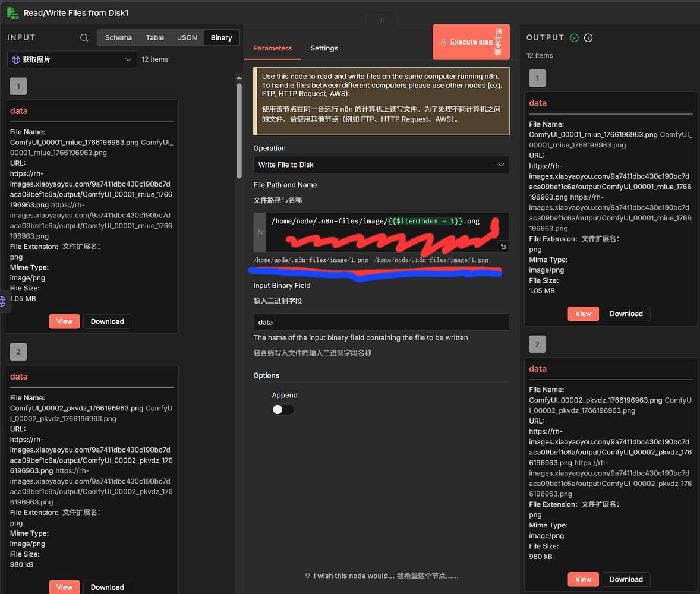Click the resolved path preview /home/node/.n8n-files/image/1.png
Viewport: 700px width, 594px height.
(311, 260)
